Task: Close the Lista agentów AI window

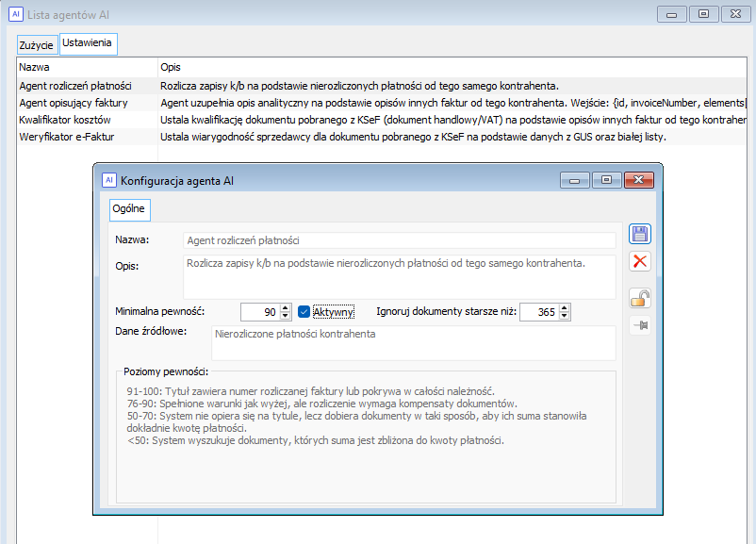Action: pos(735,14)
